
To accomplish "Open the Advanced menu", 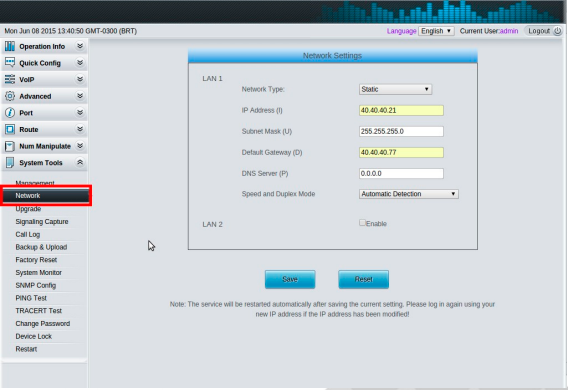I will pos(35,96).
